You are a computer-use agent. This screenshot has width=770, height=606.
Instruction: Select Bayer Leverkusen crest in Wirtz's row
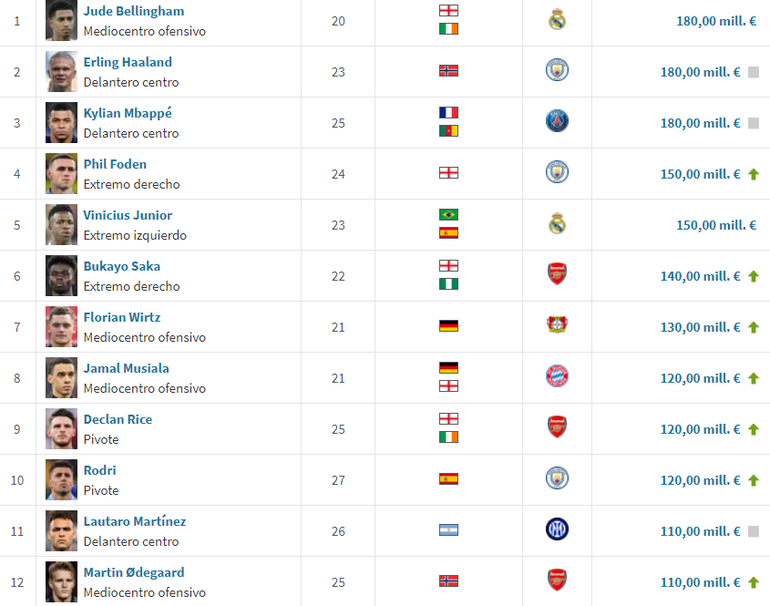557,326
